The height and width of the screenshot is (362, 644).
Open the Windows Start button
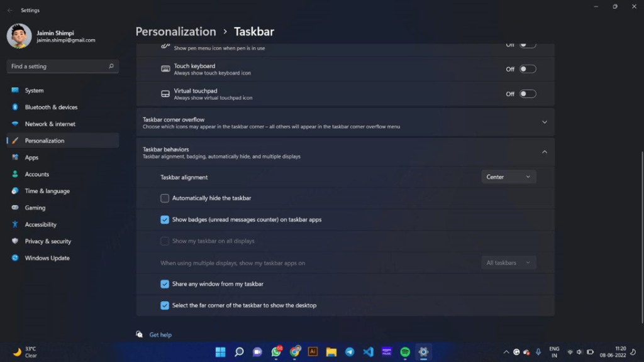pos(221,352)
